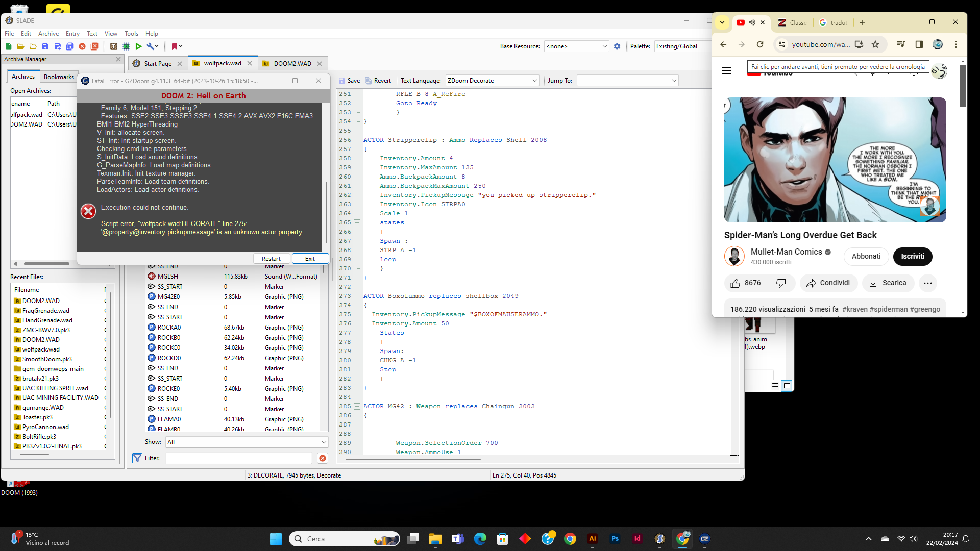980x551 pixels.
Task: Open the Palette Existing/Global dropdown
Action: (683, 46)
